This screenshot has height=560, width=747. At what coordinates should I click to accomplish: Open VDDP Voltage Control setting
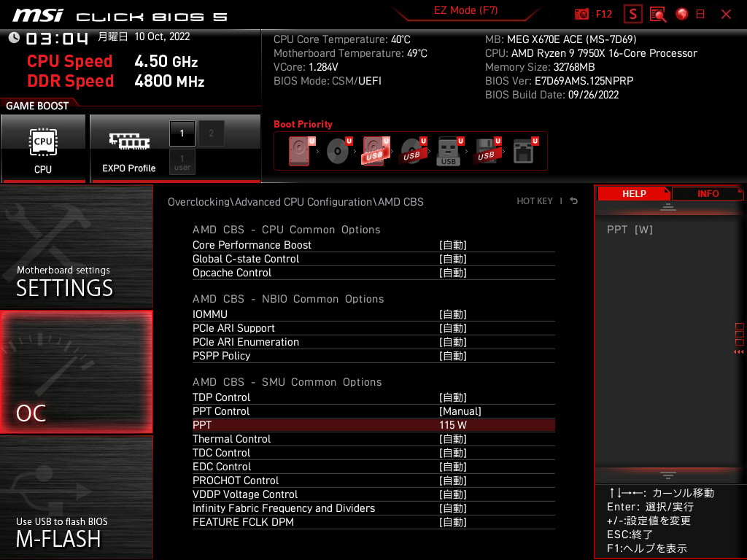(373, 494)
